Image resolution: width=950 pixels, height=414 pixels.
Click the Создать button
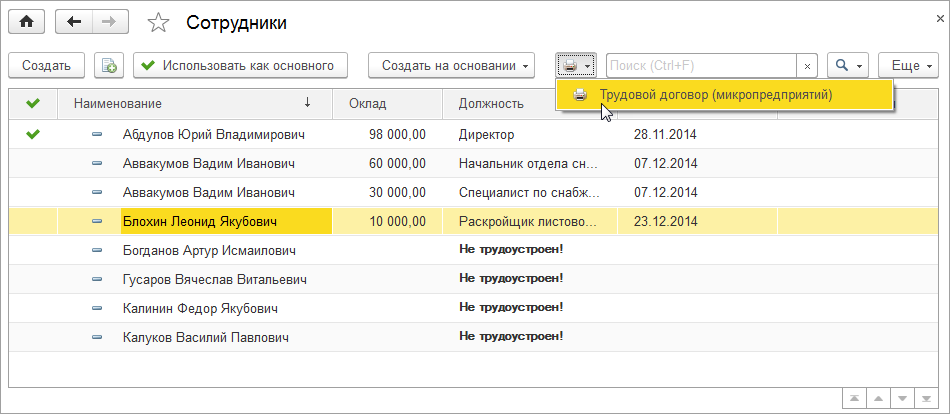tap(46, 66)
